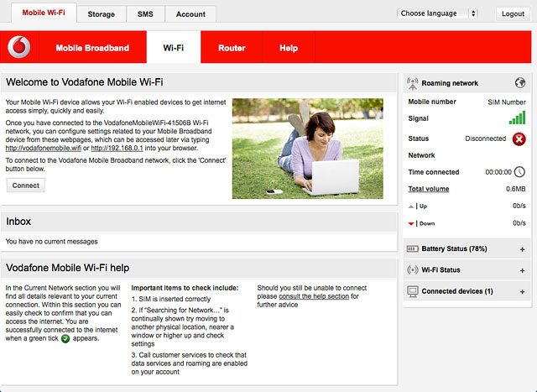Screen dimensions: 537x392
Task: Select Mobile Broadband in red navigation bar
Action: [92, 48]
